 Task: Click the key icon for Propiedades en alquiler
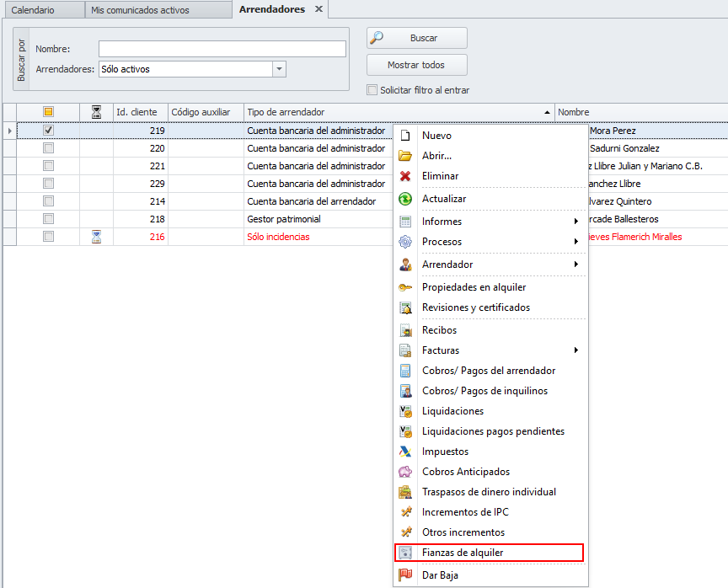pos(405,287)
